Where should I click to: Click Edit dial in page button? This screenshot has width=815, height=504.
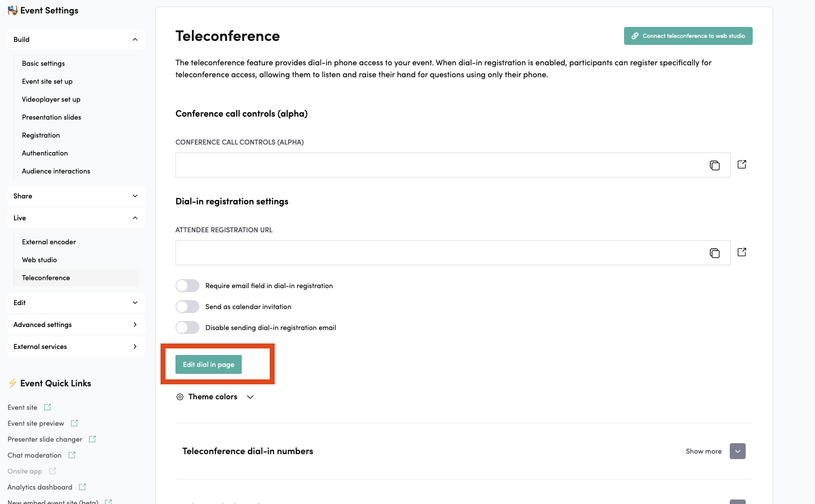(x=208, y=364)
